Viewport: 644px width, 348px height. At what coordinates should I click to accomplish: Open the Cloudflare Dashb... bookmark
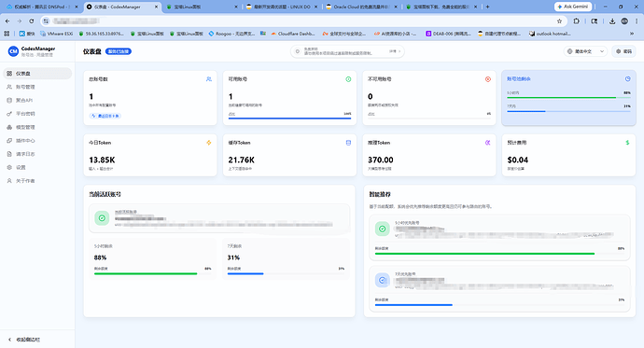[x=293, y=34]
